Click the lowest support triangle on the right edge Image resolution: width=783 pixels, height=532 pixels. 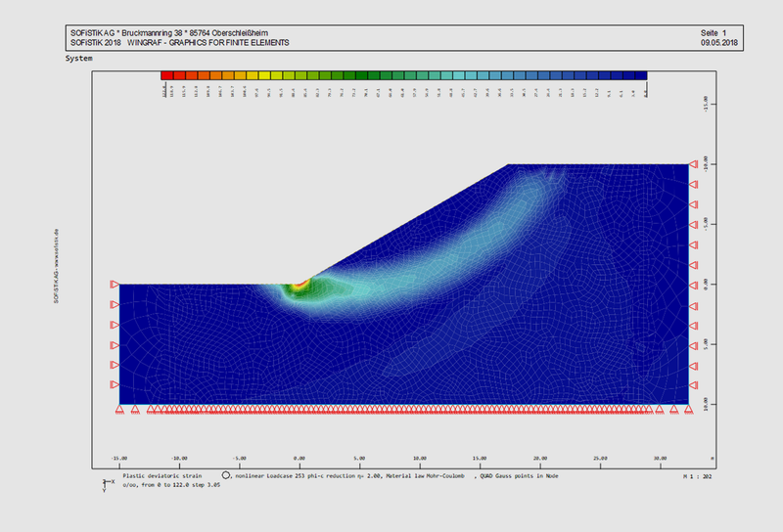click(x=694, y=384)
